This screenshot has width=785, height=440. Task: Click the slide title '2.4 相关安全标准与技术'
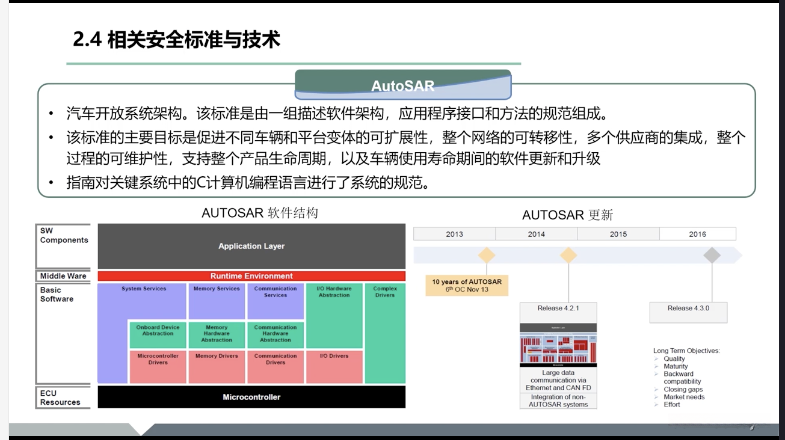click(176, 39)
